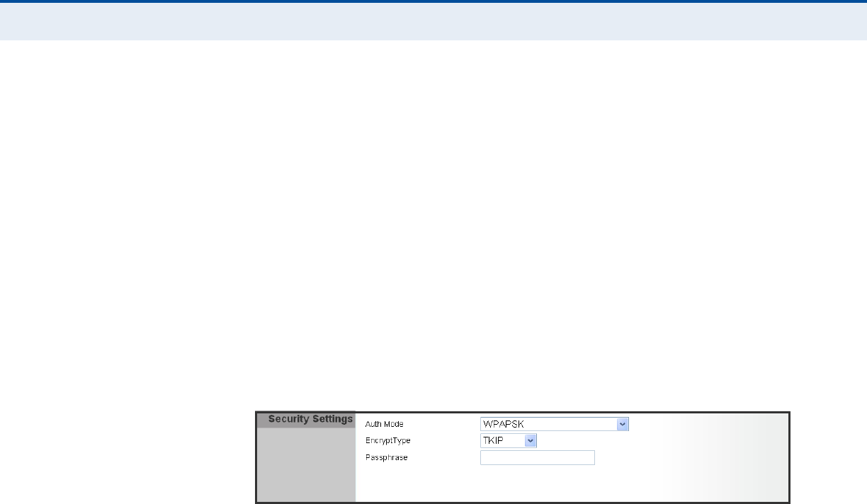Click the EncryptType label

point(387,441)
